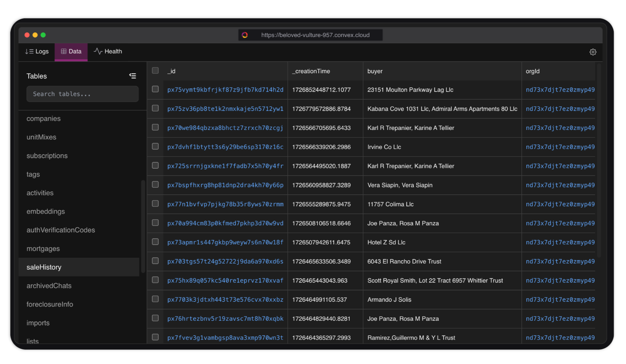Switch to the Health tab
The width and height of the screenshot is (626, 364).
(108, 51)
